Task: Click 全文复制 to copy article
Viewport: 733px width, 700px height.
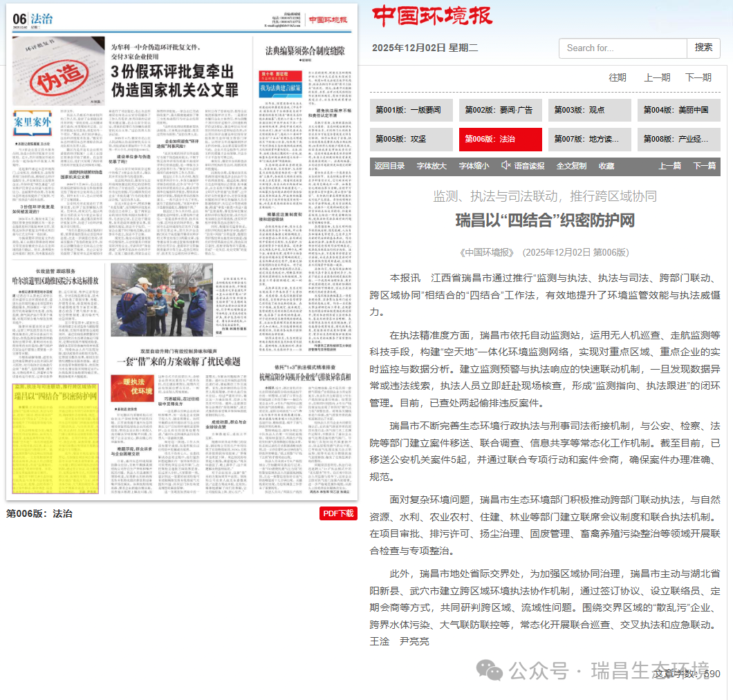Action: tap(571, 166)
